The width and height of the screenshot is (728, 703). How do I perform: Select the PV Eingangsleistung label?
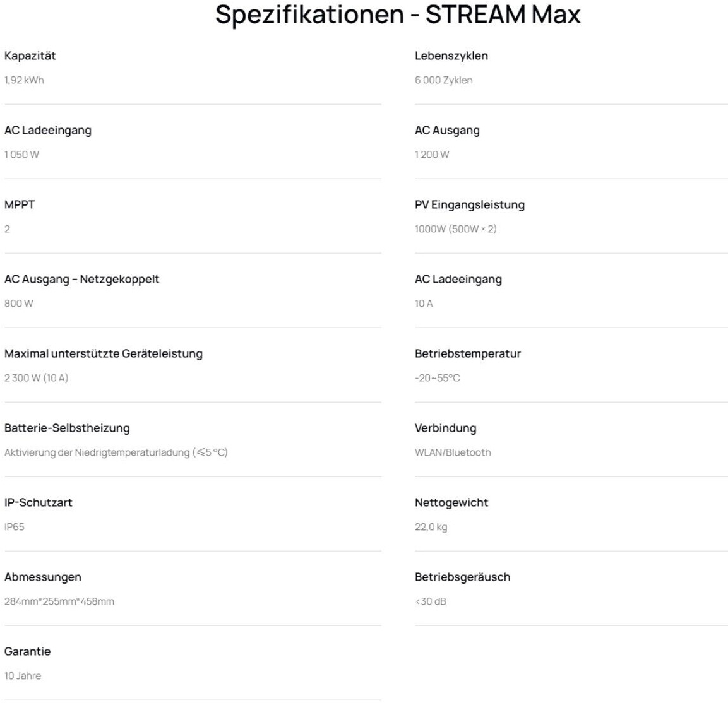[469, 204]
